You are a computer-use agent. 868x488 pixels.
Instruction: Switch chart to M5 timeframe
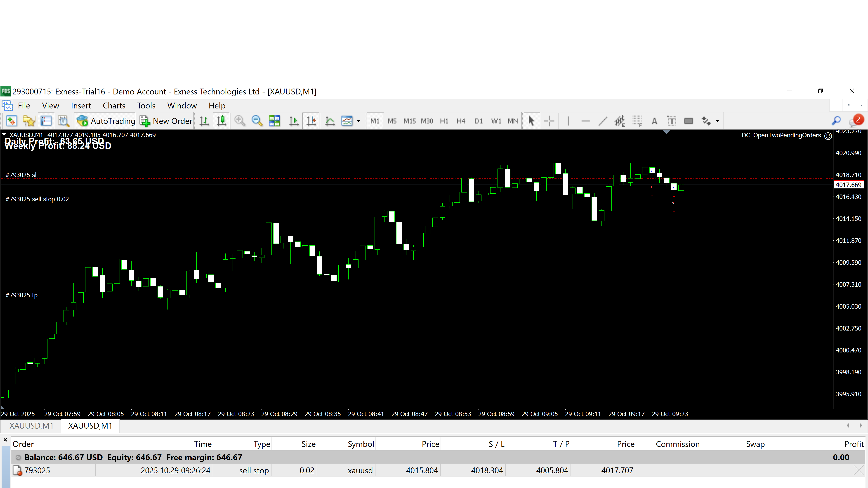tap(392, 121)
